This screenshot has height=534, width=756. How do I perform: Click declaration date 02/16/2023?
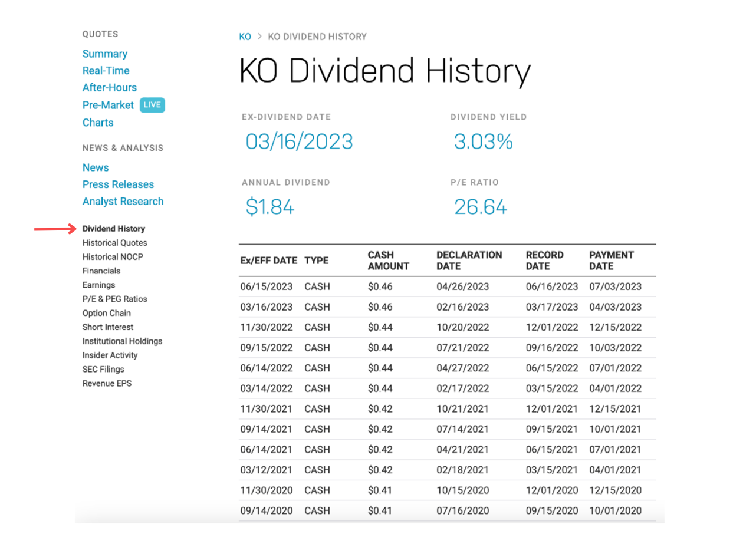(x=463, y=307)
